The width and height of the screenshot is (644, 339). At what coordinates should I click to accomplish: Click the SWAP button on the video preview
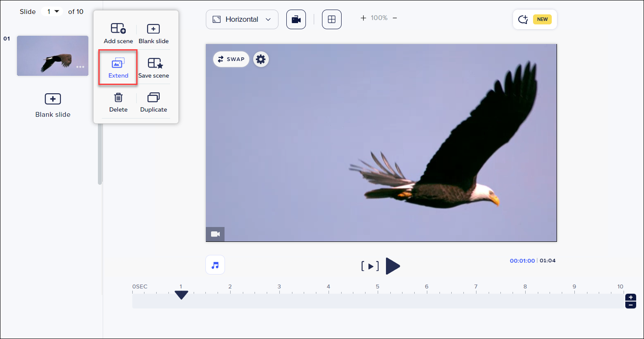231,59
